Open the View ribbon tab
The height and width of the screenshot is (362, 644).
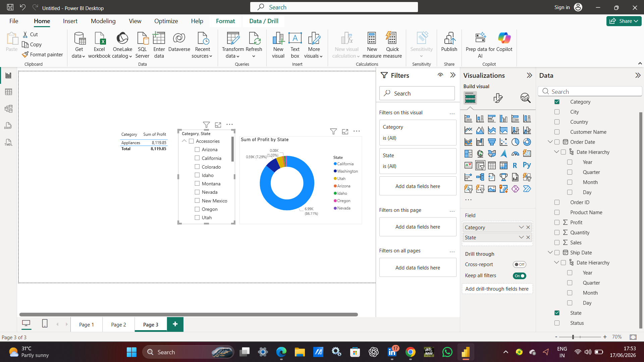click(x=135, y=21)
